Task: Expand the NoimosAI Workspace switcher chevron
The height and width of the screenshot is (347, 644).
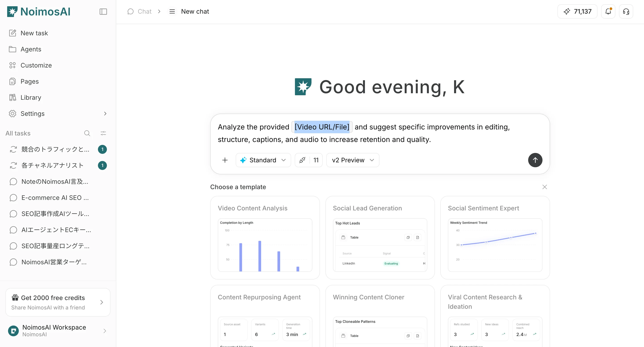Action: (104, 331)
